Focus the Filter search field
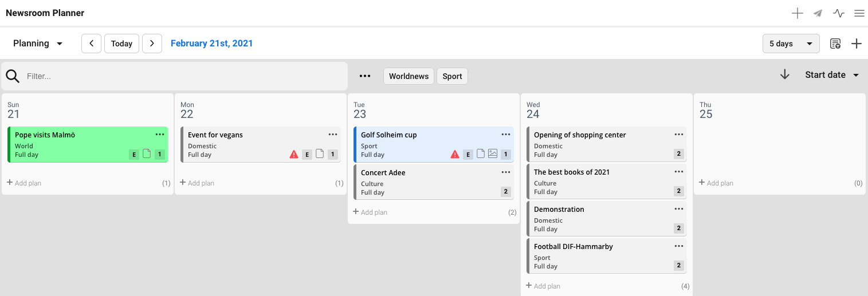 coord(183,76)
